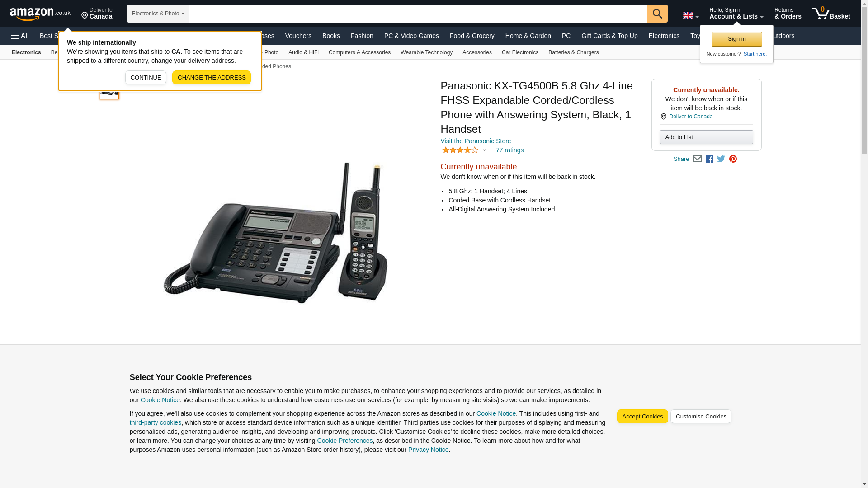
Task: Open Account & Lists menu
Action: click(736, 14)
